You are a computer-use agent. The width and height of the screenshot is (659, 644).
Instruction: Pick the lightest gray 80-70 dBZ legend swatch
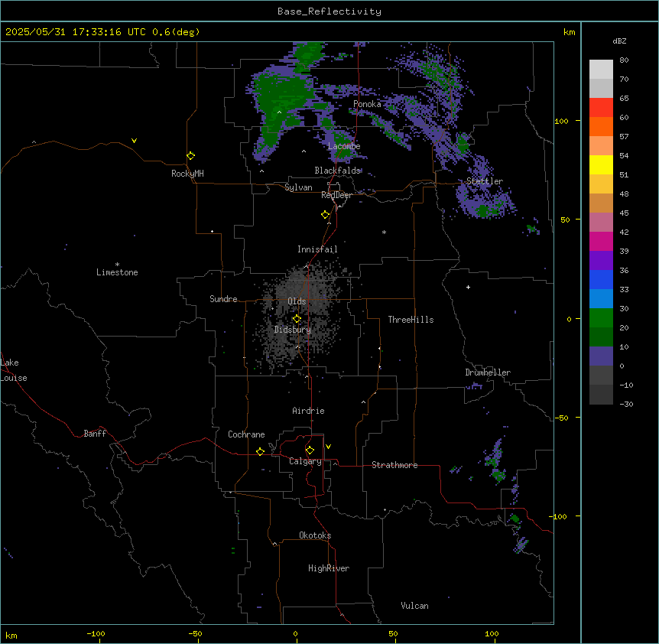click(x=601, y=70)
